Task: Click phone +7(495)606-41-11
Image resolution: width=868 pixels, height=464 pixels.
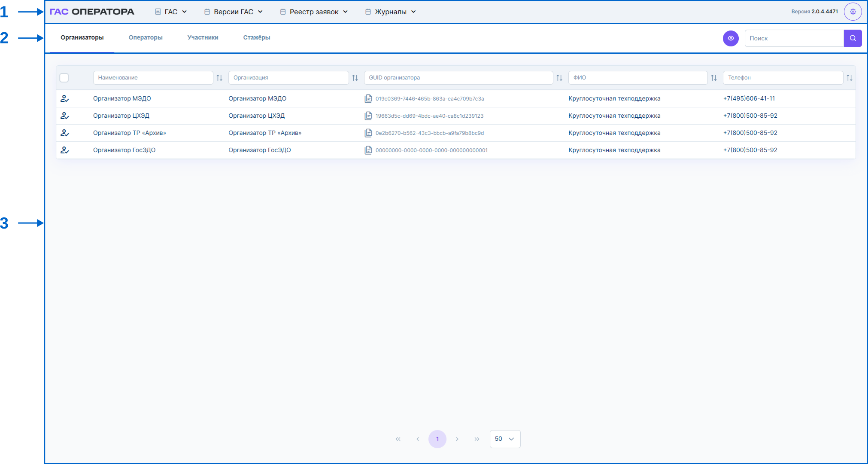Action: [x=749, y=98]
